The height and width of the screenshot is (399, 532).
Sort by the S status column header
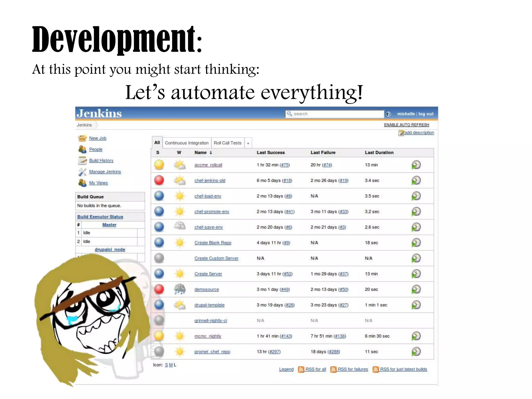(x=158, y=152)
